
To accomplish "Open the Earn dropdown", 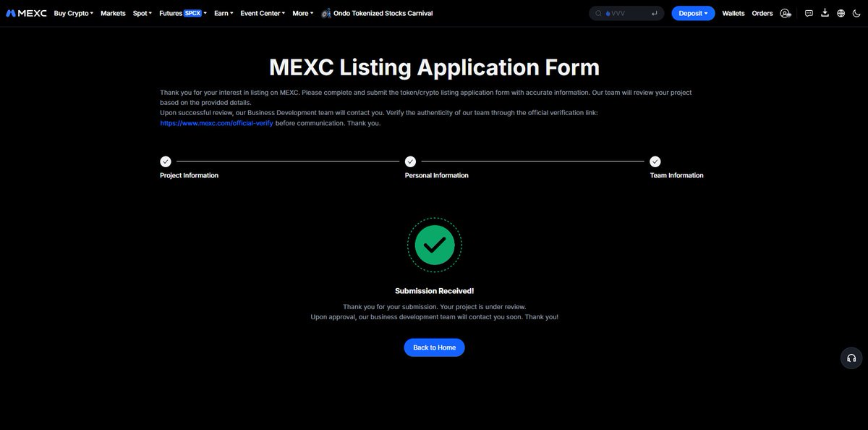I will [224, 13].
